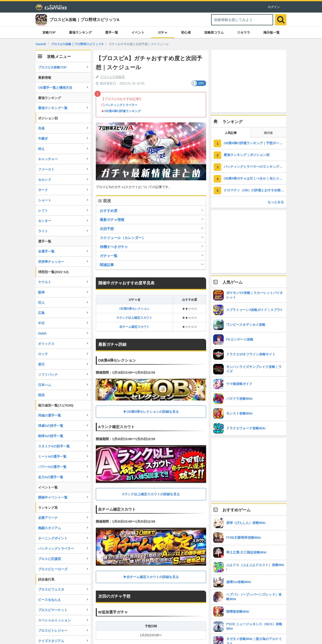Viewport: 322px width, 644px height.
Task: Open ぷよクエ game icon
Action: (218, 567)
